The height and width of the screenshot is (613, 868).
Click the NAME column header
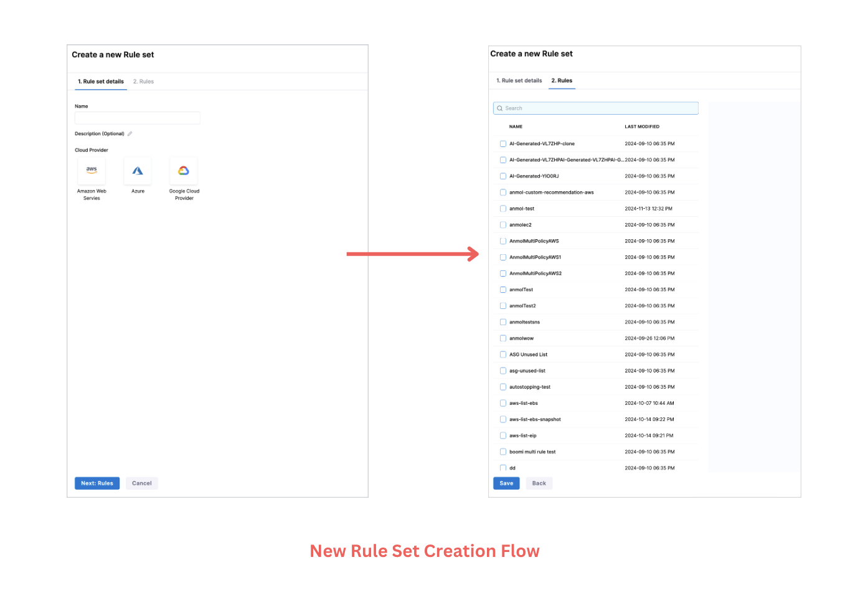point(516,126)
